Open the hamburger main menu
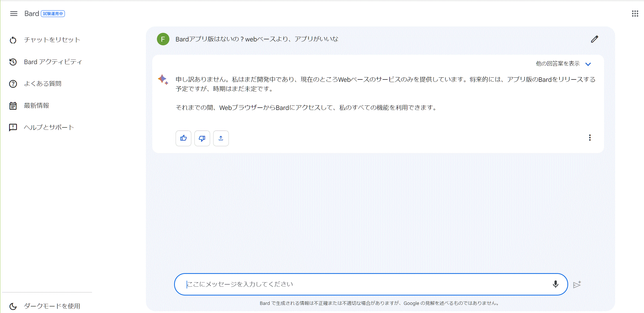 14,14
